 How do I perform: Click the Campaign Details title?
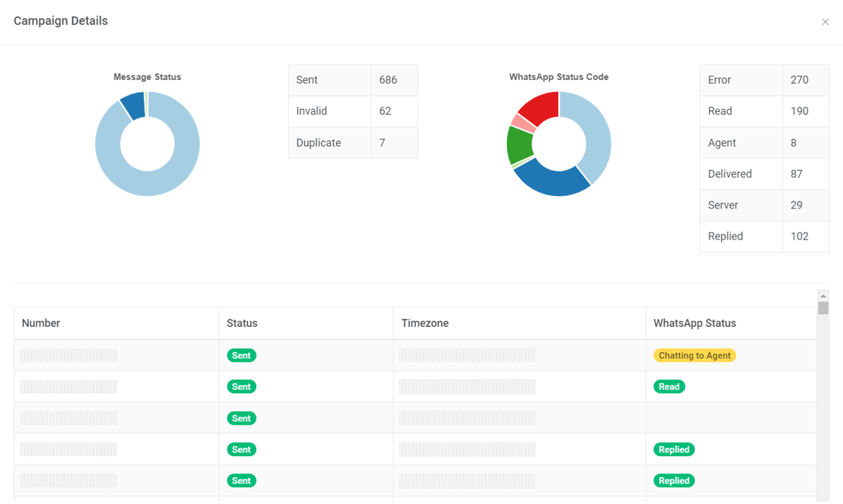[60, 21]
